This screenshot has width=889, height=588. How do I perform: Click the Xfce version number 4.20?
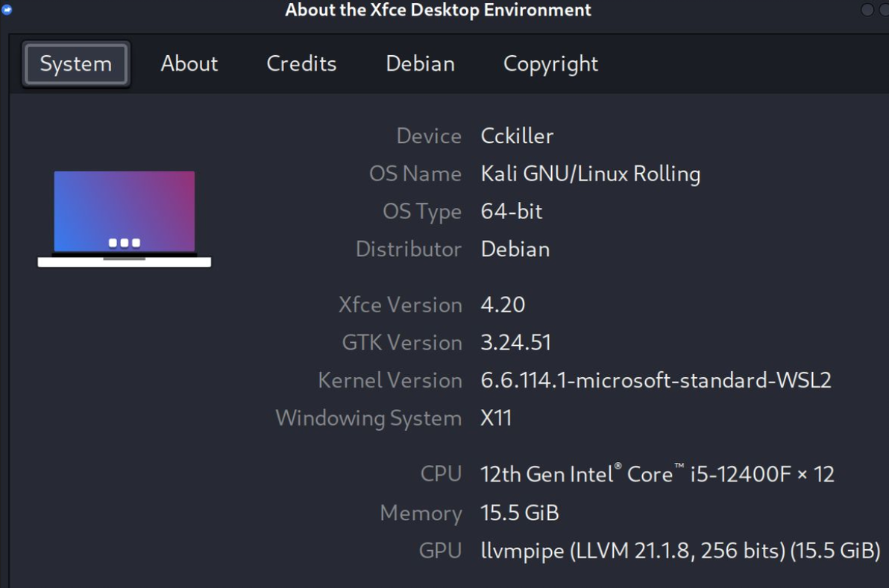coord(503,305)
